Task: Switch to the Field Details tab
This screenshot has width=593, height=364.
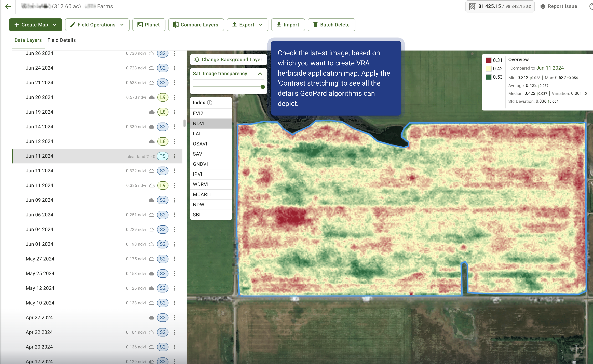Action: tap(62, 40)
